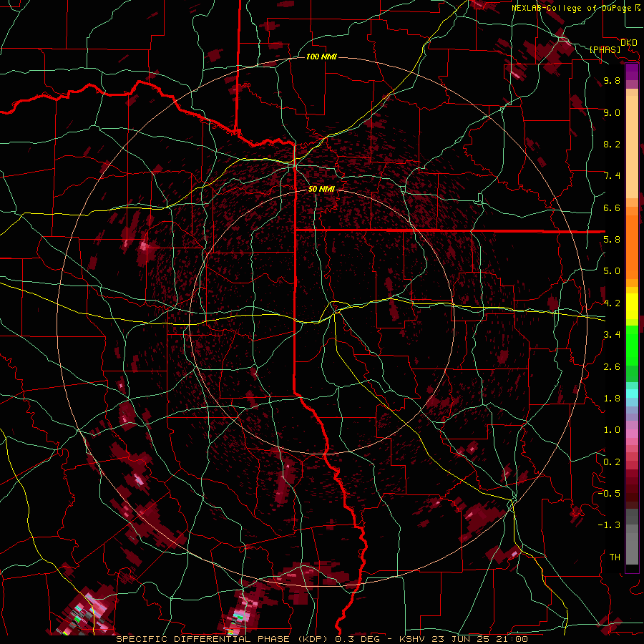Click the cyan band in color bar
This screenshot has width=644, height=644.
coord(632,393)
